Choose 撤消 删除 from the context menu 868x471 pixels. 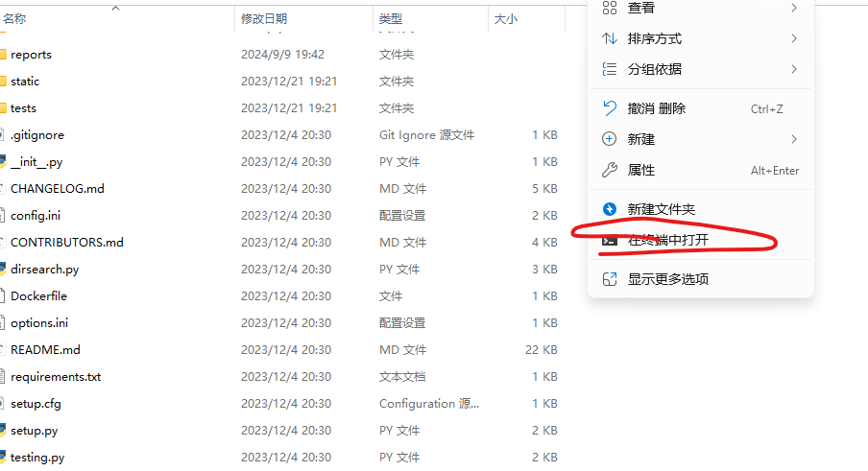(x=701, y=108)
